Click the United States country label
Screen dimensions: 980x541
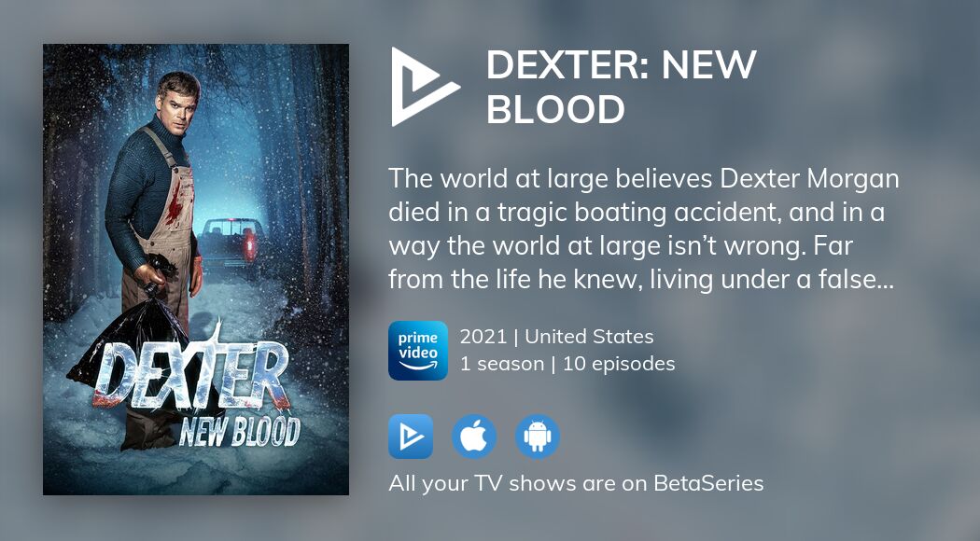(589, 337)
